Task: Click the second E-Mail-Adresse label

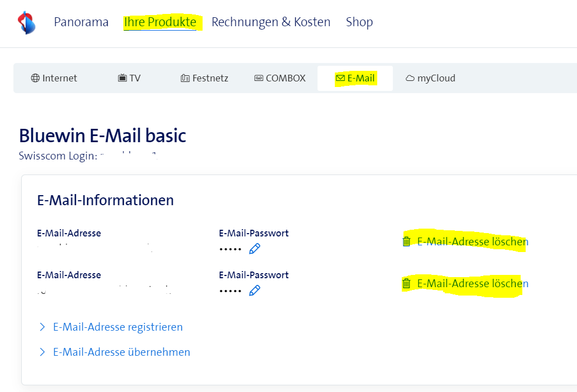Action: pyautogui.click(x=69, y=275)
